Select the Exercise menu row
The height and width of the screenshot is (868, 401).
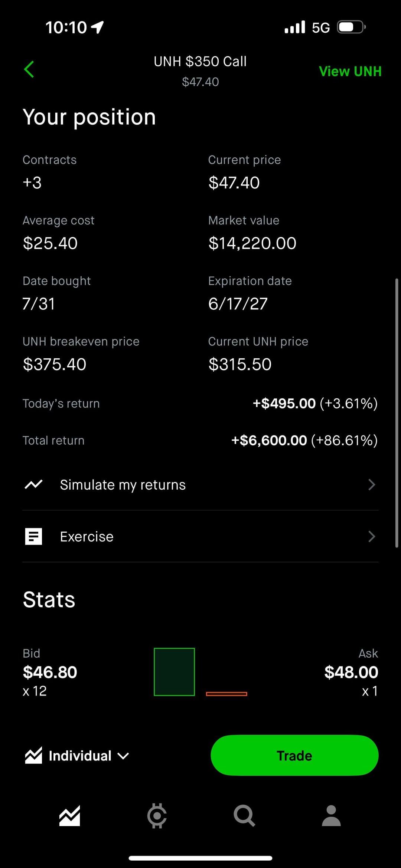pos(200,536)
